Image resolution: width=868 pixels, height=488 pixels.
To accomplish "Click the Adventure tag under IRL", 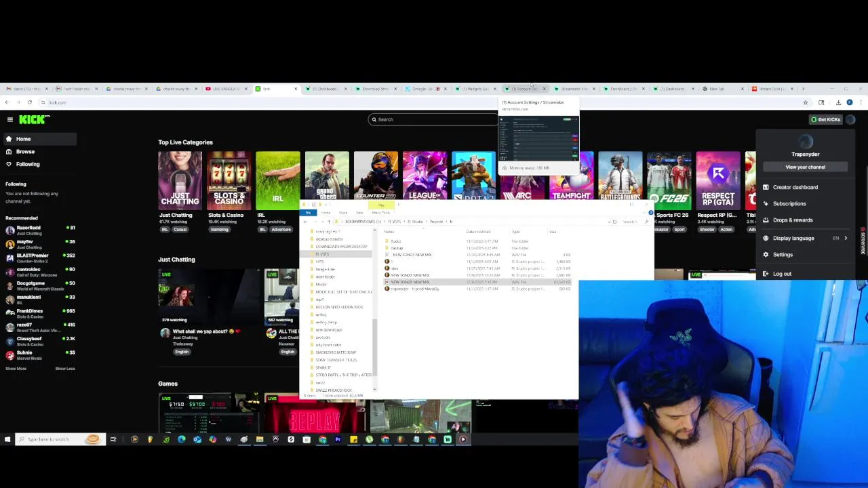I will pyautogui.click(x=281, y=229).
